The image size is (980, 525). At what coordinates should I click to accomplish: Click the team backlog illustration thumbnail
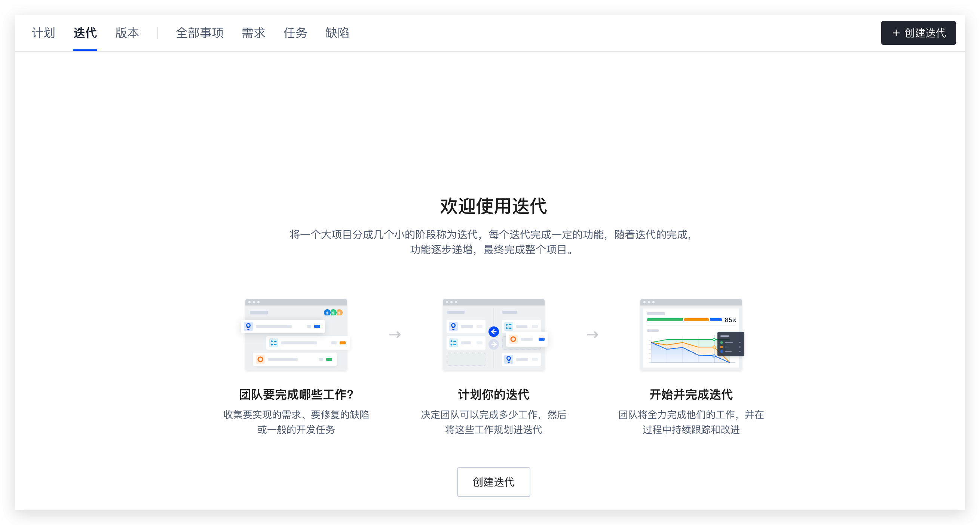(x=296, y=334)
